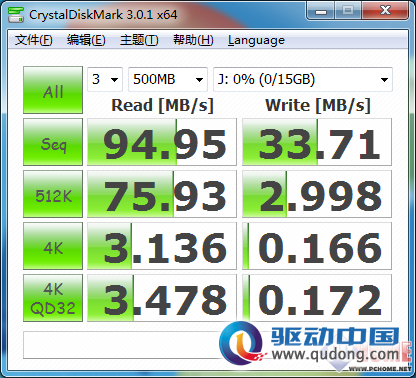
Task: Click 512K read result 75.93
Action: (162, 194)
